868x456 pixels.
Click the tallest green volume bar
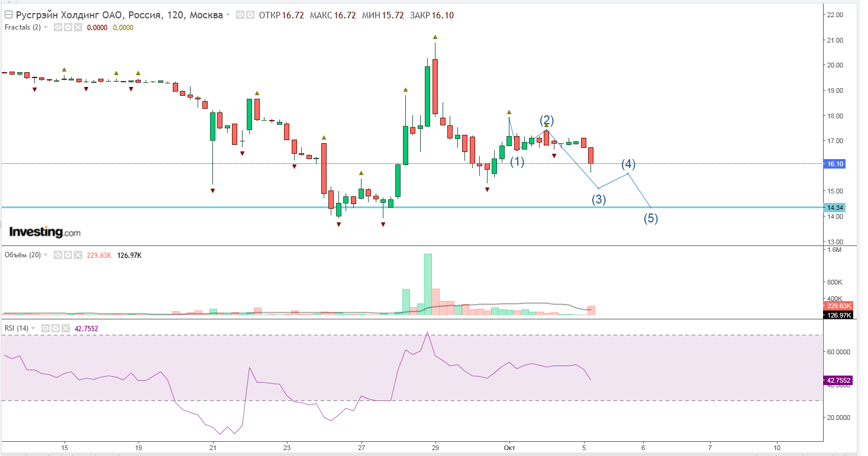coord(428,284)
